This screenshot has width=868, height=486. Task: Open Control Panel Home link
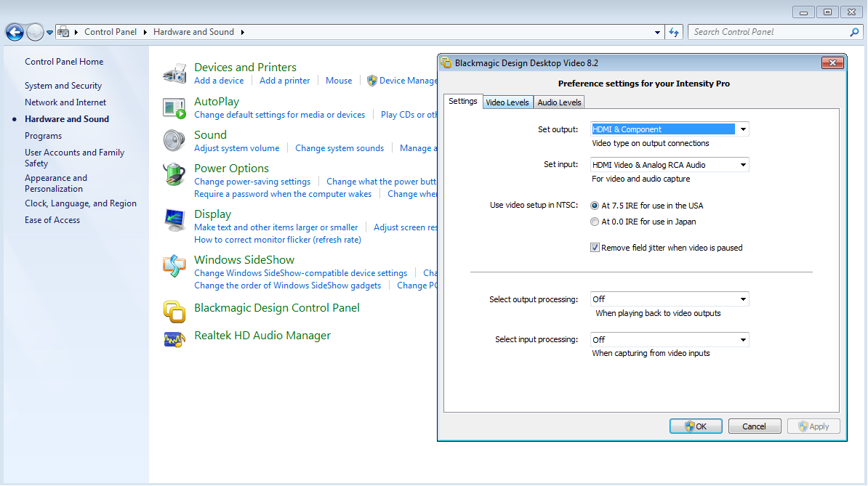pyautogui.click(x=64, y=62)
